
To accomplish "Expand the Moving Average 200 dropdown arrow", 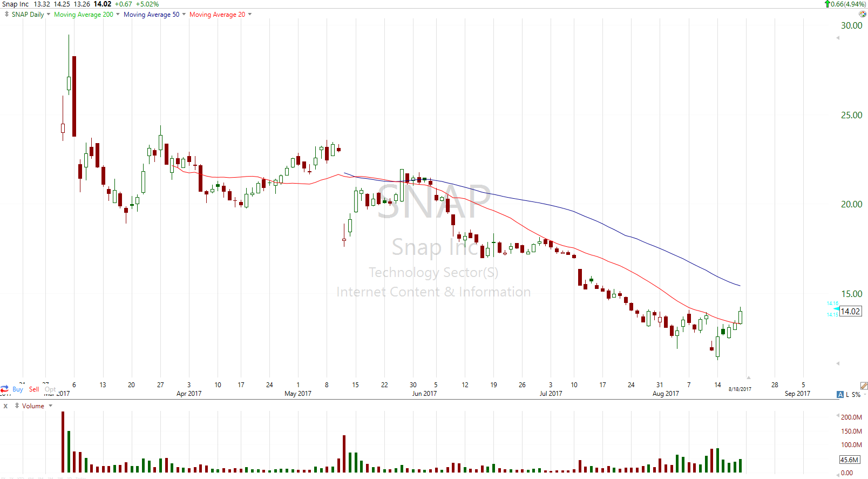I will (x=118, y=15).
